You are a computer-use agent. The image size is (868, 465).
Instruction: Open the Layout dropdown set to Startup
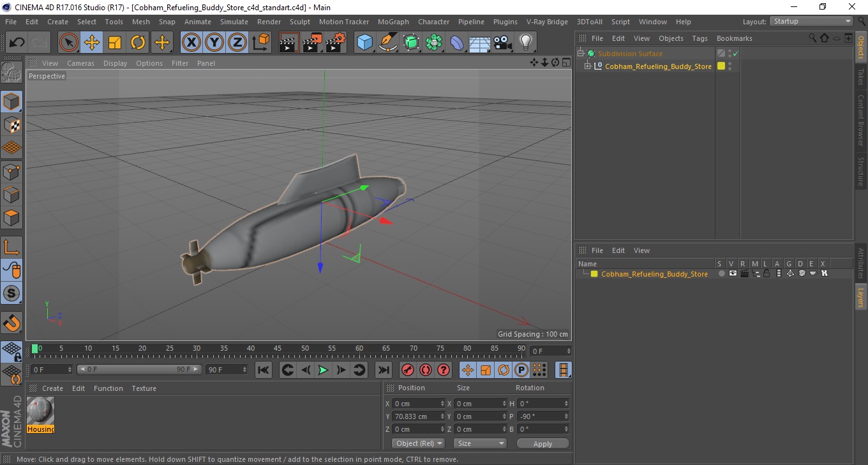812,21
